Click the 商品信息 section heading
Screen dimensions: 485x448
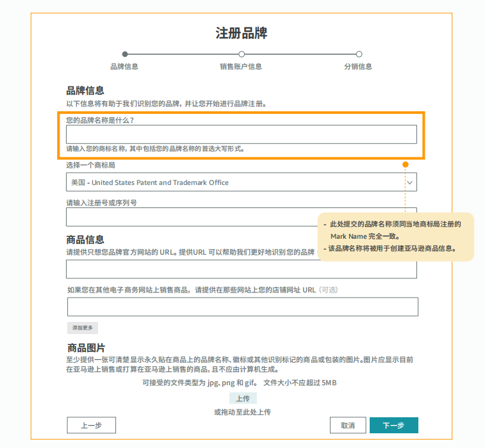(x=85, y=239)
